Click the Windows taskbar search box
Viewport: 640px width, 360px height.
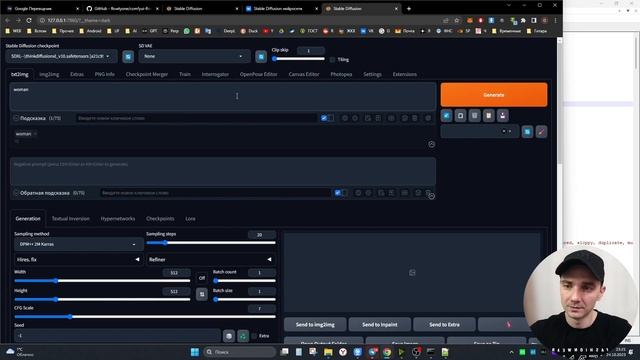coord(240,352)
